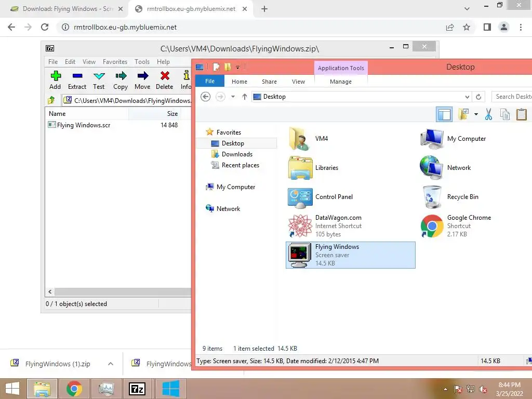Open the Tools menu in 7-Zip
The image size is (532, 399).
[x=142, y=62]
